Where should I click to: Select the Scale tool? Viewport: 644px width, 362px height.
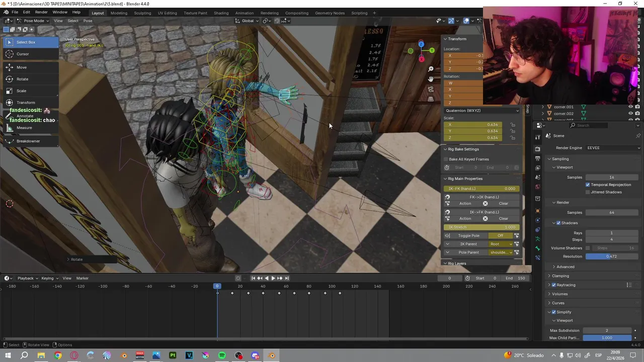(30, 91)
